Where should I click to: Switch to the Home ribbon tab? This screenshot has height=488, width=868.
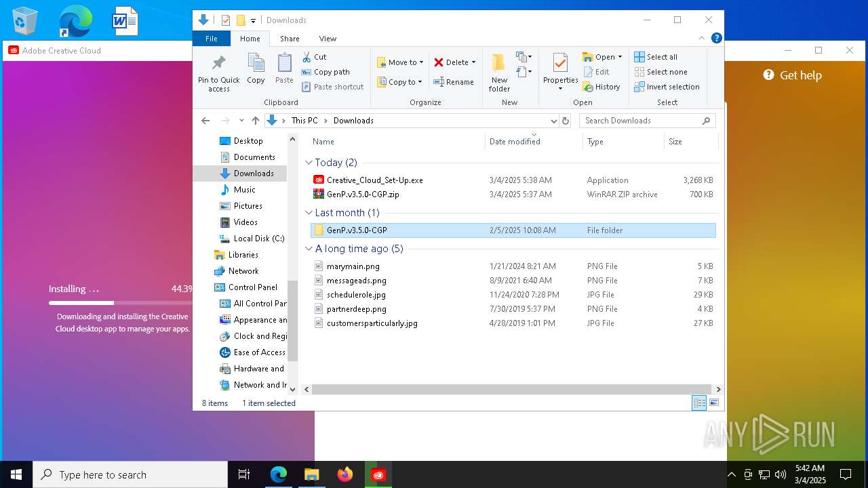250,39
